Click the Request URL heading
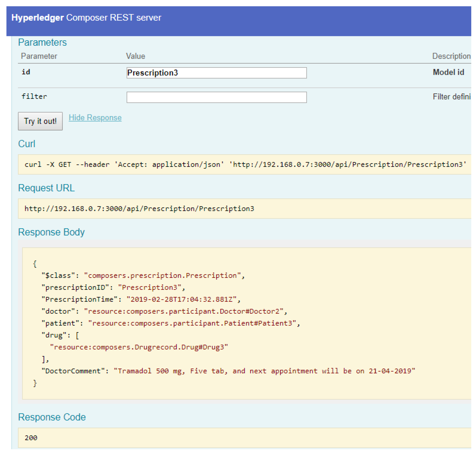 [47, 188]
